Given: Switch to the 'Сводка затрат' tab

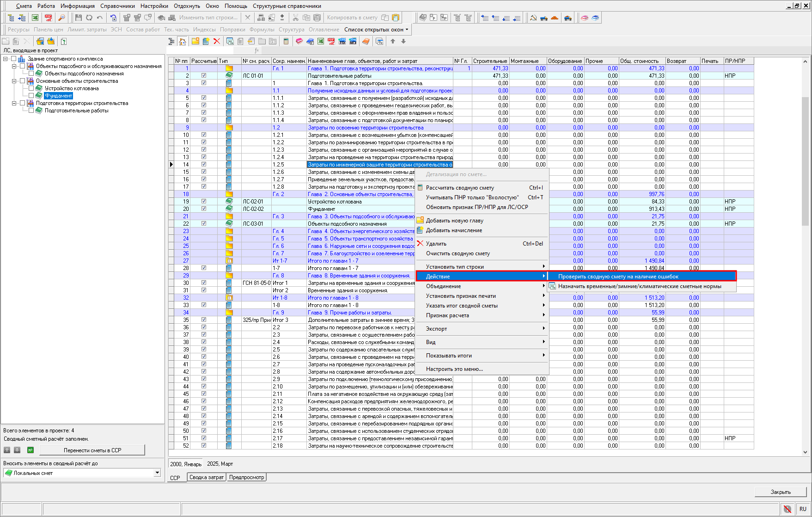Looking at the screenshot, I should coord(207,477).
